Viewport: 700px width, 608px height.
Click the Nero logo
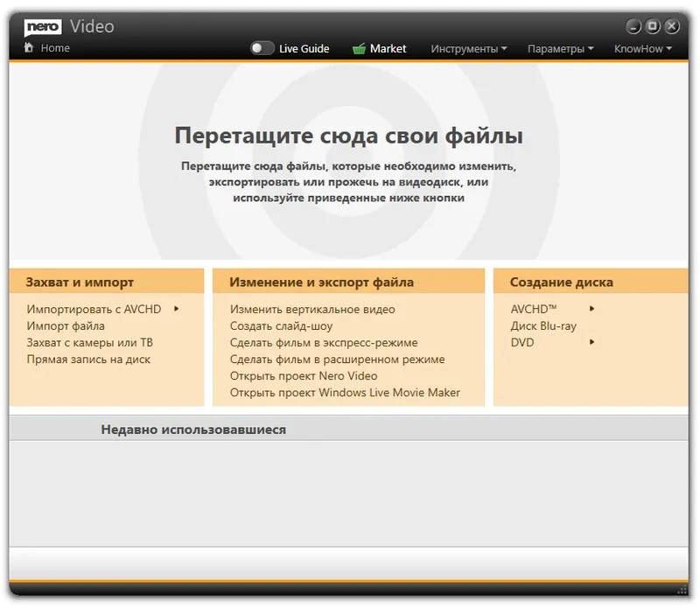[43, 27]
